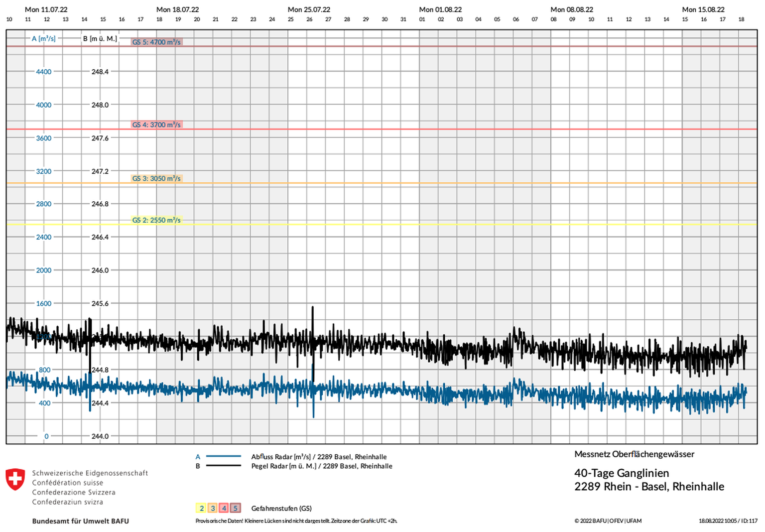This screenshot has width=765, height=532.
Task: Click the 'Mon 01.08.22' date header
Action: [440, 9]
